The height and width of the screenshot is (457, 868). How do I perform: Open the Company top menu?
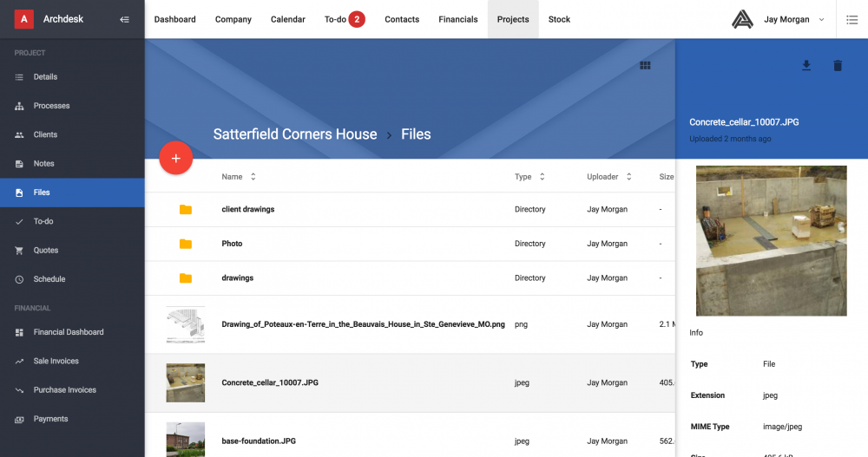click(x=233, y=19)
